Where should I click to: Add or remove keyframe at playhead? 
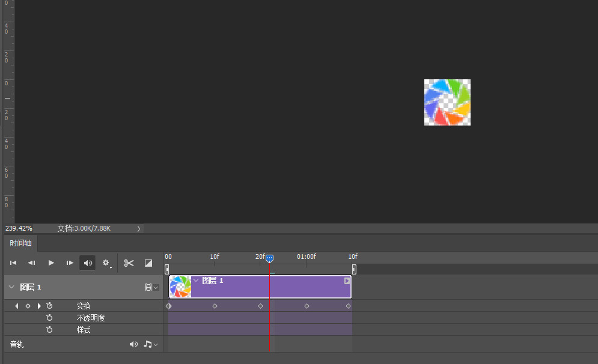coord(28,306)
